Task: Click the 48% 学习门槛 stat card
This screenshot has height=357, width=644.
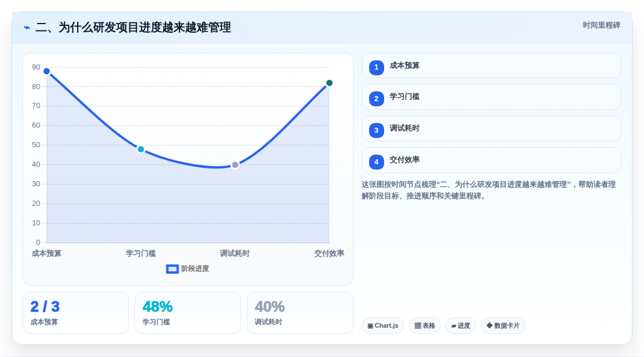Action: point(187,313)
